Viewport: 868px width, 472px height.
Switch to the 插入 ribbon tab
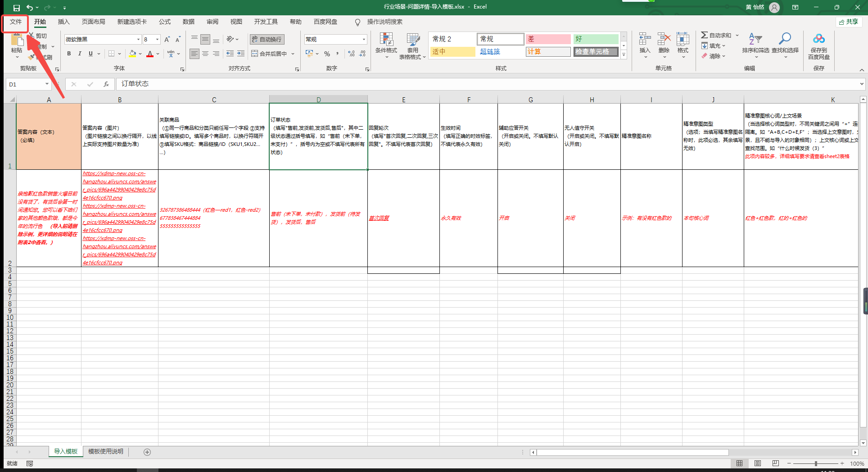click(x=64, y=22)
